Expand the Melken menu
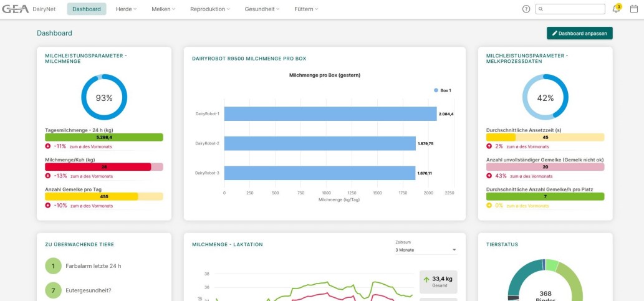The image size is (644, 301). pos(163,9)
